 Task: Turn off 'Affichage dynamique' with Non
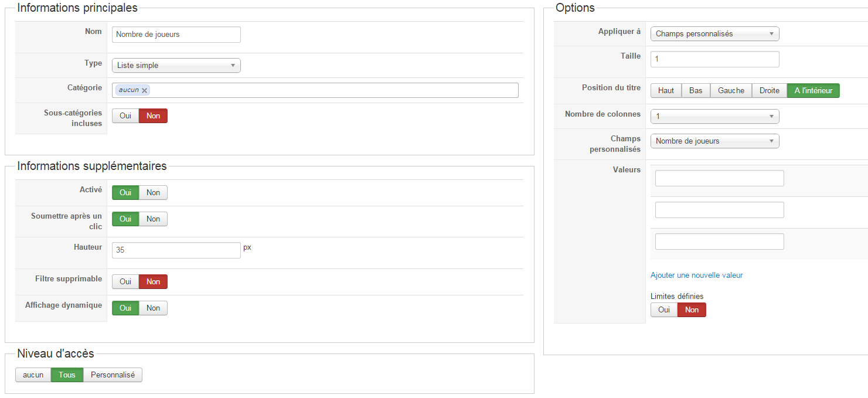point(153,308)
